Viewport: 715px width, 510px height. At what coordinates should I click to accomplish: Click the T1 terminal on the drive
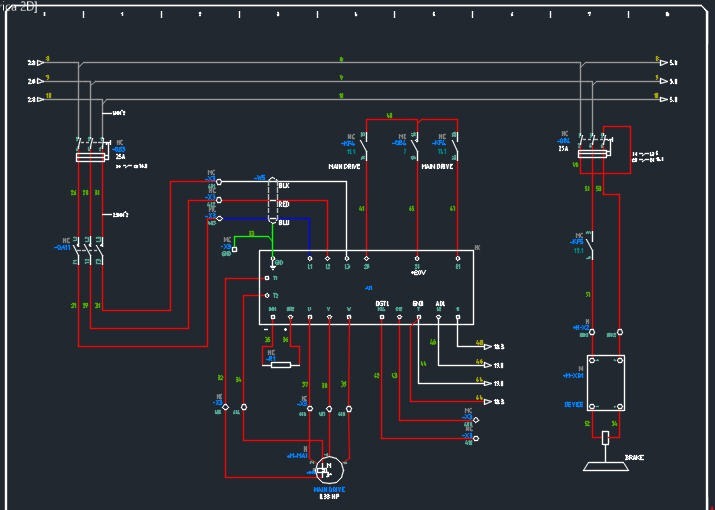tap(267, 278)
